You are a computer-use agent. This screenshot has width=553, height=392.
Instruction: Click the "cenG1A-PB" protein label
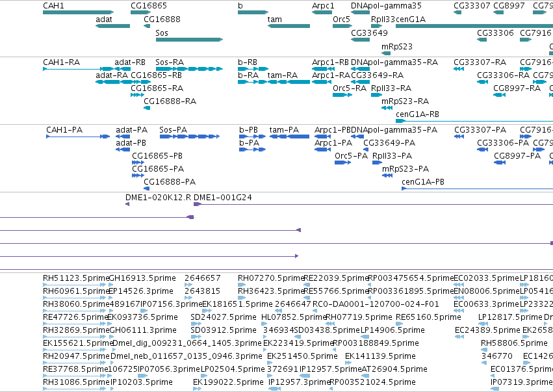pyautogui.click(x=423, y=183)
